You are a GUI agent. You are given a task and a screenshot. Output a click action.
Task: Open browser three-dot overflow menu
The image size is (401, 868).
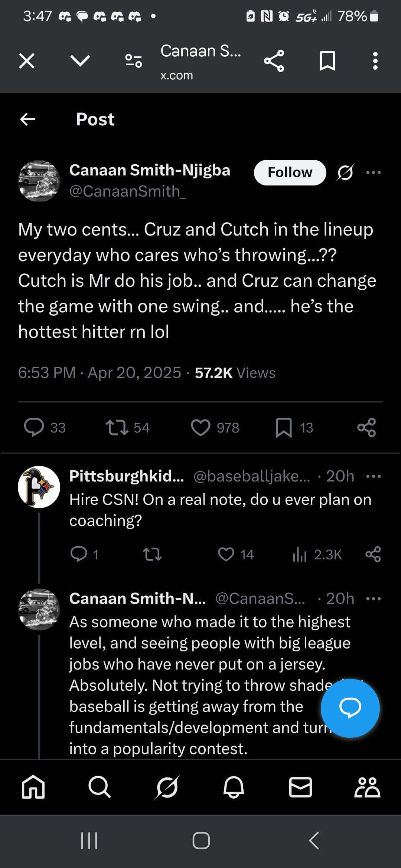pyautogui.click(x=375, y=60)
